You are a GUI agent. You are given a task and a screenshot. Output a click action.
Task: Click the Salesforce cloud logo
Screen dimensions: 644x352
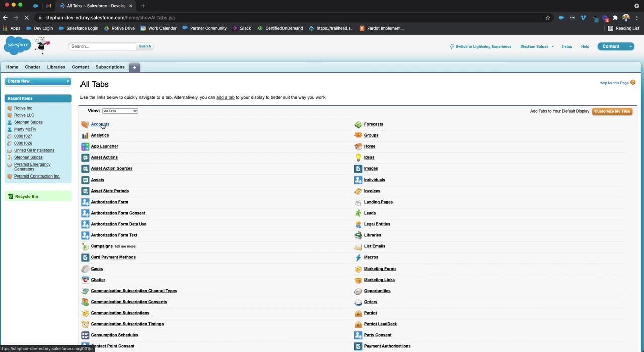[x=18, y=45]
